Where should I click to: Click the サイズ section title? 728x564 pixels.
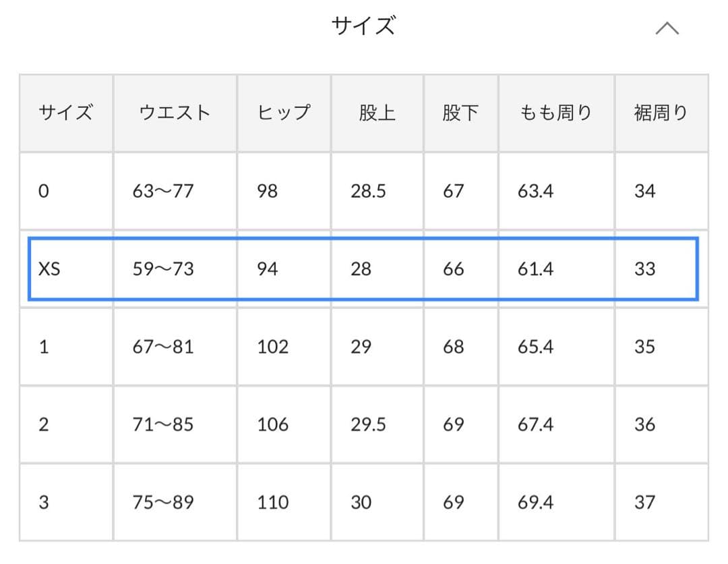364,26
